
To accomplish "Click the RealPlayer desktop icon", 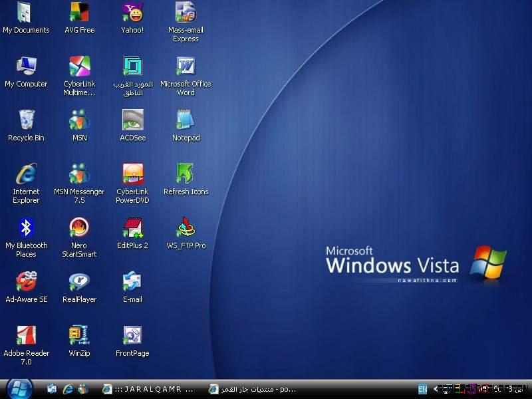I will (79, 282).
